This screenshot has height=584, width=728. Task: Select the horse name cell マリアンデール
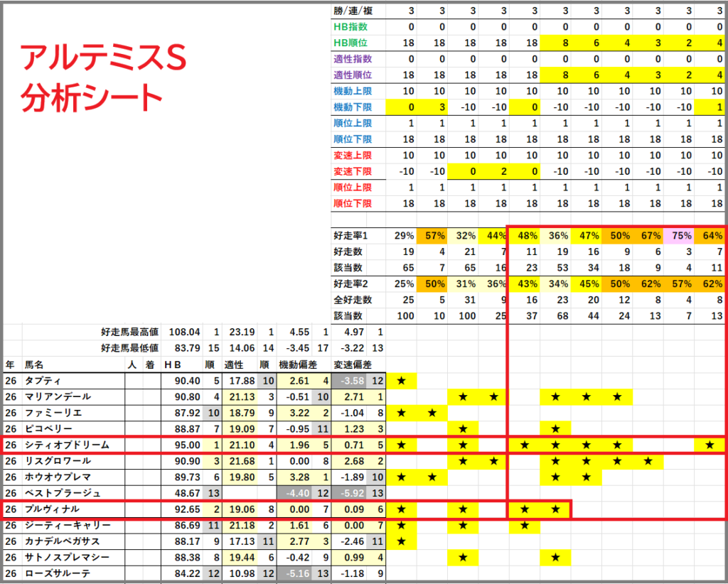[73, 396]
